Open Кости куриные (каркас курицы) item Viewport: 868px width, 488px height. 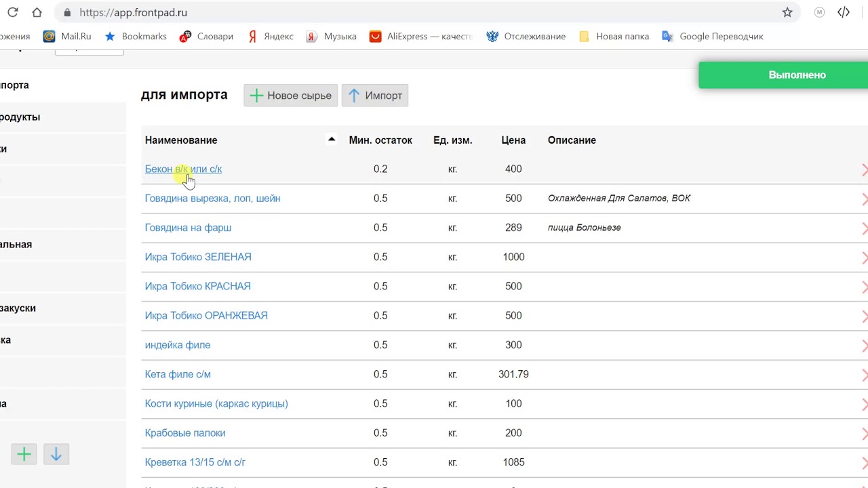[x=216, y=404]
